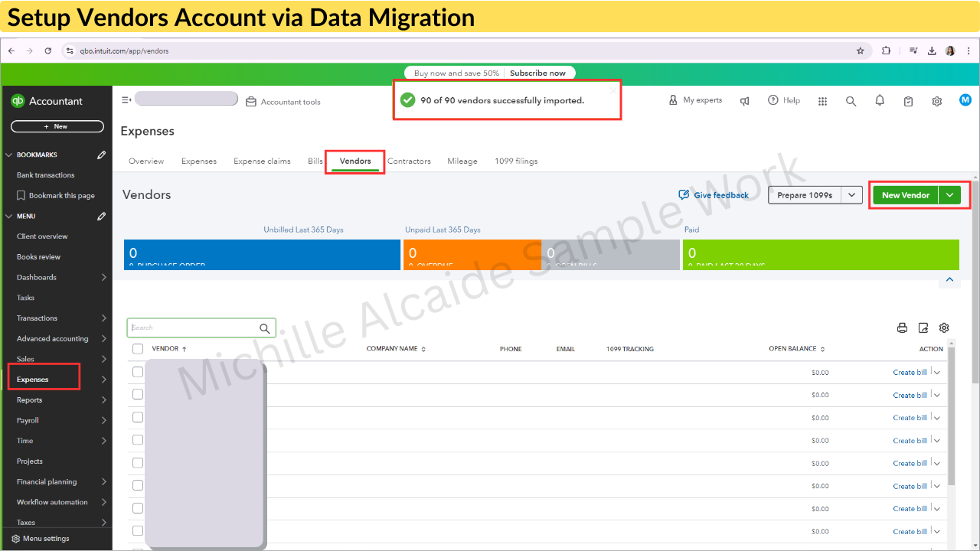Open the gear settings icon in the header
Image resolution: width=980 pixels, height=551 pixels.
936,101
